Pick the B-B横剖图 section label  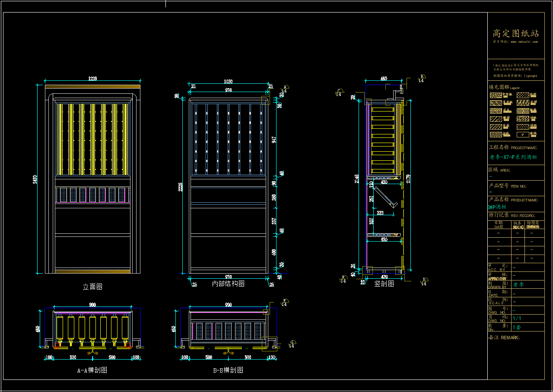click(228, 370)
